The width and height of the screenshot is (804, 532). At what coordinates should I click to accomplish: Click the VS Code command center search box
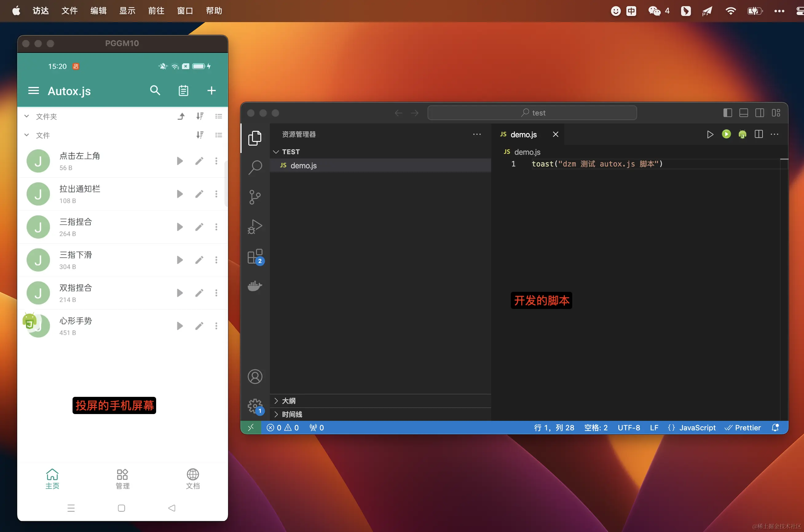532,113
